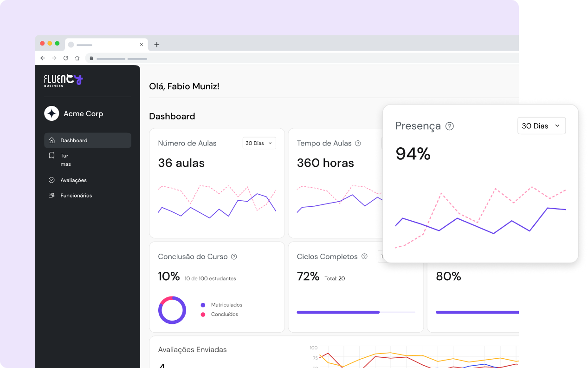
Task: Click the "Avaliações Enviadas" heading
Action: tap(193, 349)
